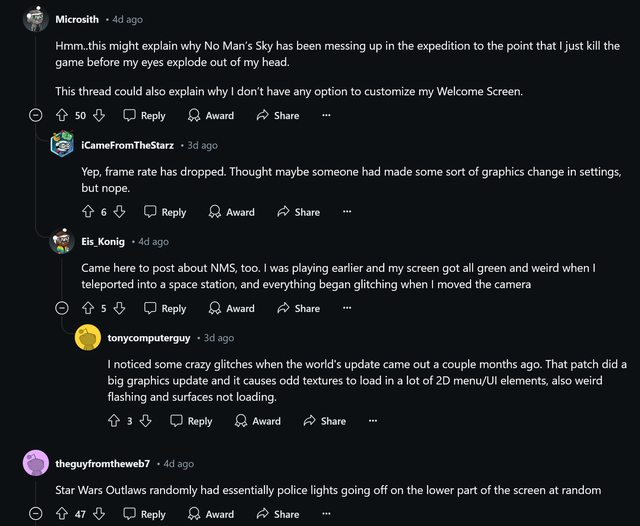Share tonycomputerguy's comment
This screenshot has height=526, width=640.
point(324,421)
